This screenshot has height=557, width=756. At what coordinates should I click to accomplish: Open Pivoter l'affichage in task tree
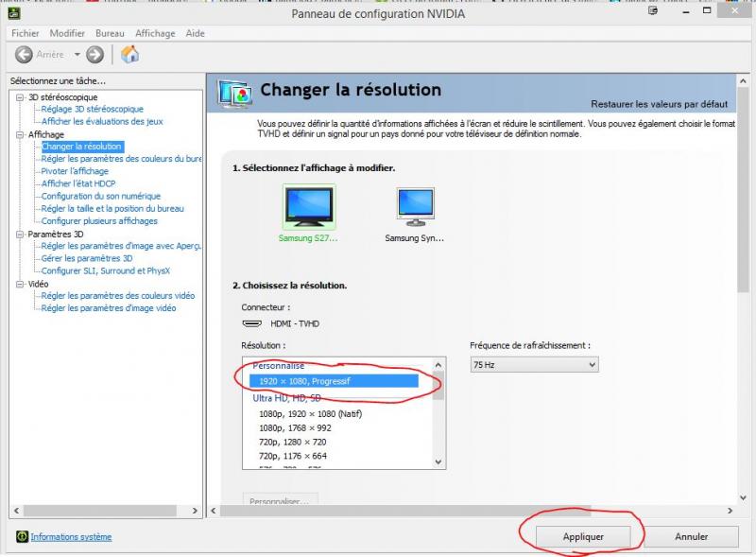(x=75, y=171)
